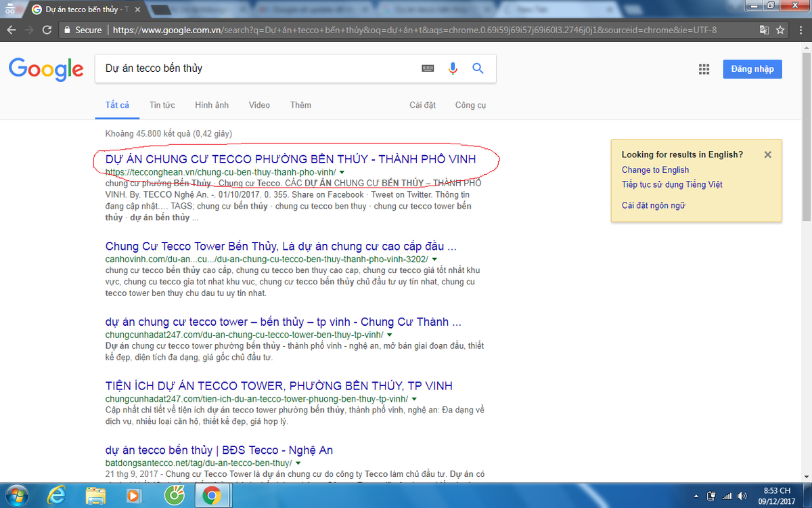Click the Đăng nhập sign-in button
Screen dimensions: 812x508
(752, 69)
